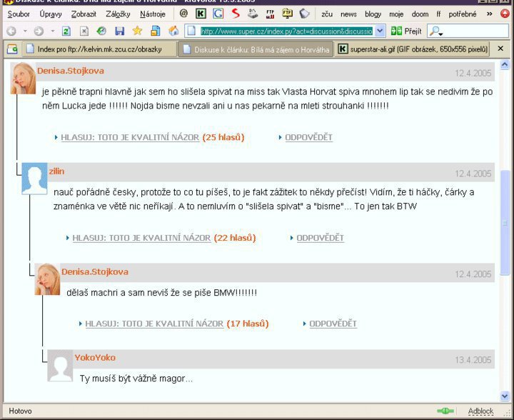Open the Back button history dropdown arrow
Image resolution: width=514 pixels, height=420 pixels.
pos(24,31)
